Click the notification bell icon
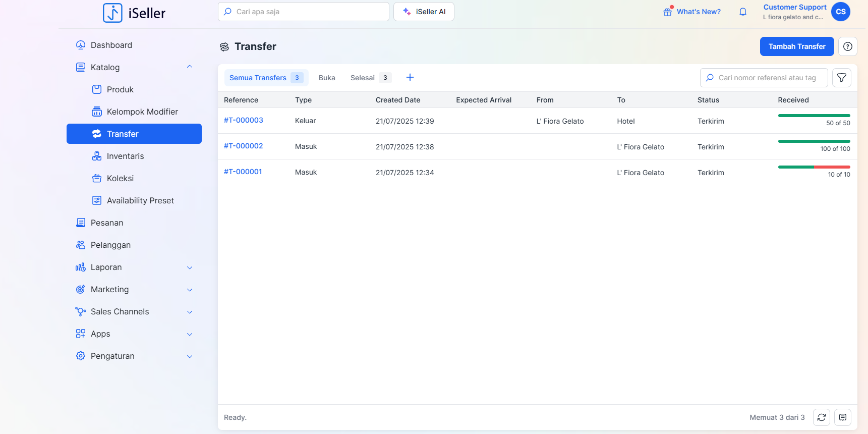 pos(742,12)
